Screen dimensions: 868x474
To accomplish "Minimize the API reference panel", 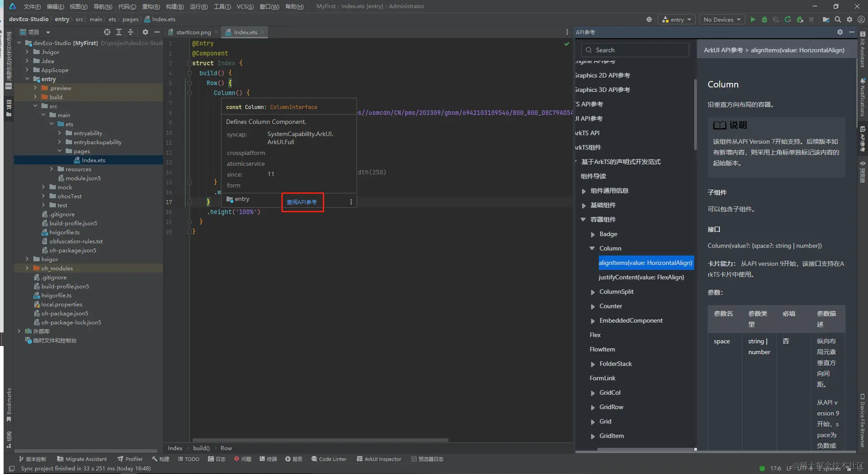I will coord(852,32).
